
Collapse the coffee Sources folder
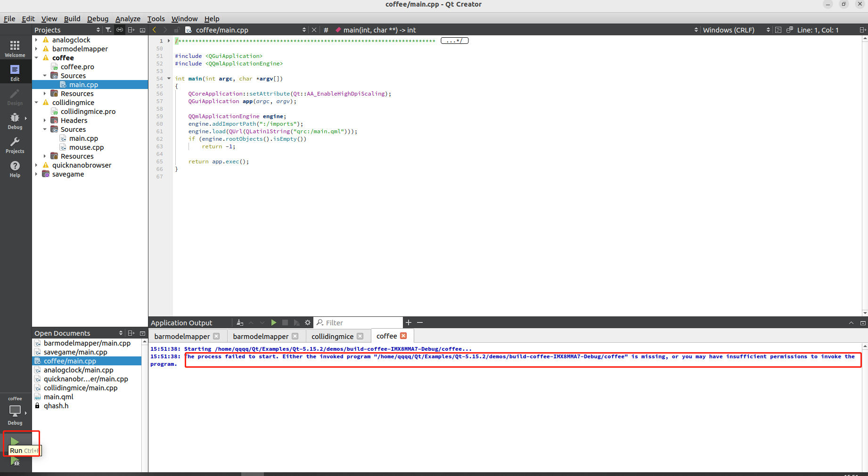click(x=45, y=76)
